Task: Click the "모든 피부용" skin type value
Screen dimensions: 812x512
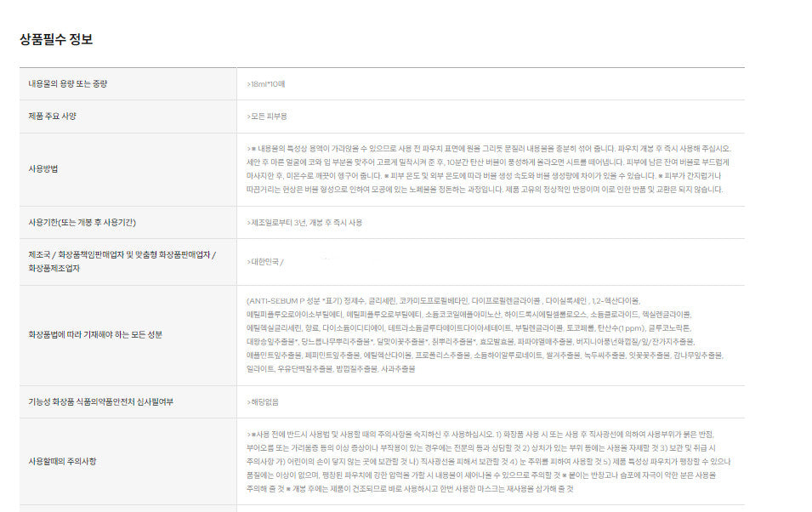Action: click(268, 116)
